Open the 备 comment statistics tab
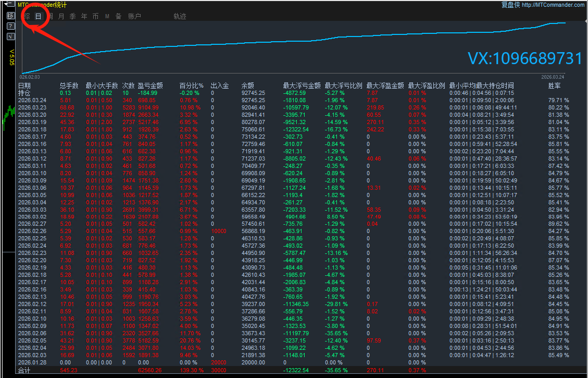The image size is (588, 378). point(118,16)
